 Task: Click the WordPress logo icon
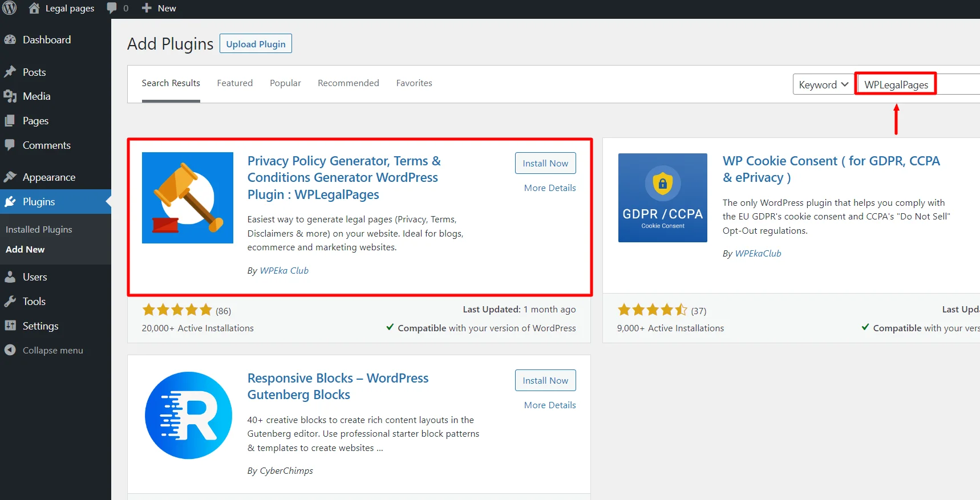pos(10,9)
